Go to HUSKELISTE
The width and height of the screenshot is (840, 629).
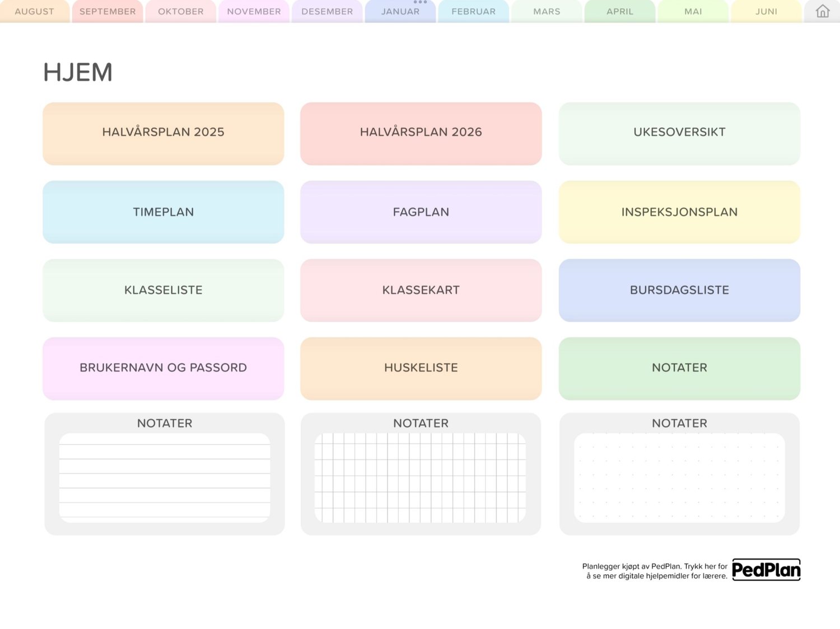(x=421, y=368)
